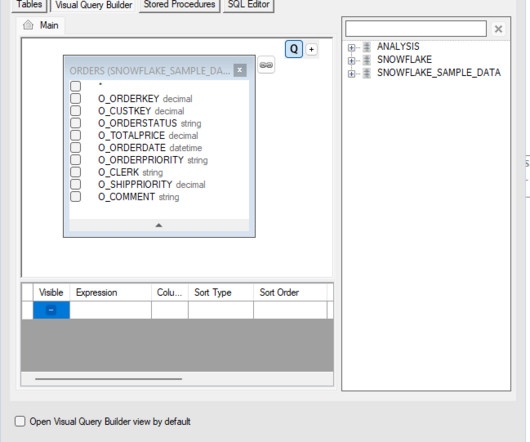Enable Open Visual Query Builder view by default

(20, 421)
